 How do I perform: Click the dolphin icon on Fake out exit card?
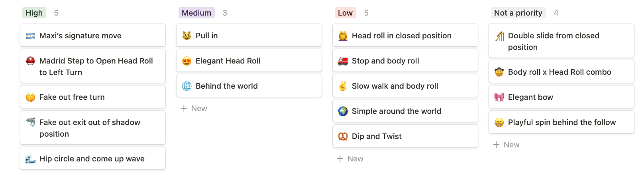pyautogui.click(x=30, y=122)
